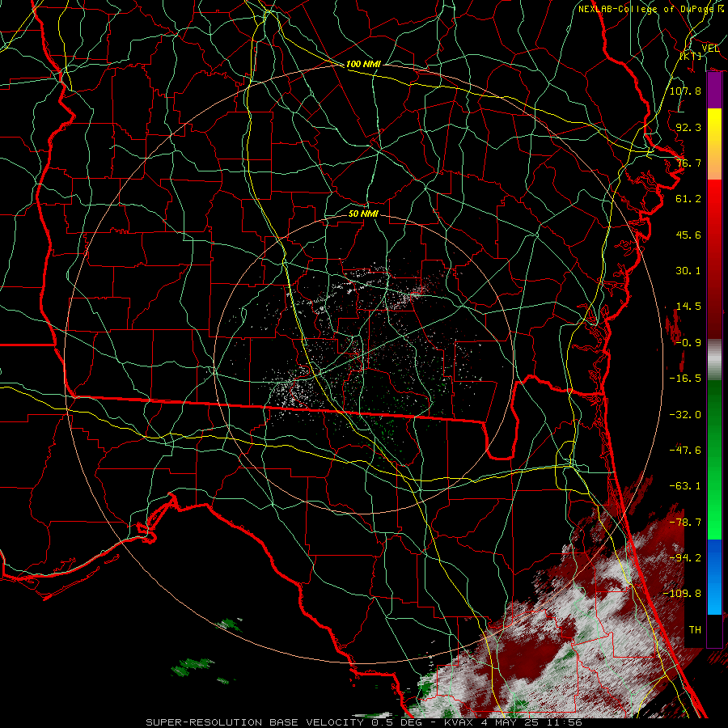Select the -63.1 scale value
This screenshot has height=728, width=728.
coord(685,486)
